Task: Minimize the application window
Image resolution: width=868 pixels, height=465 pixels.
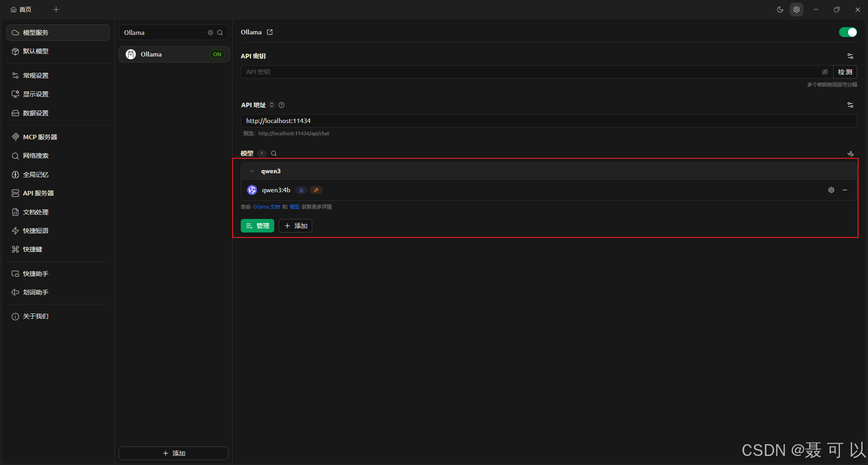Action: 816,9
